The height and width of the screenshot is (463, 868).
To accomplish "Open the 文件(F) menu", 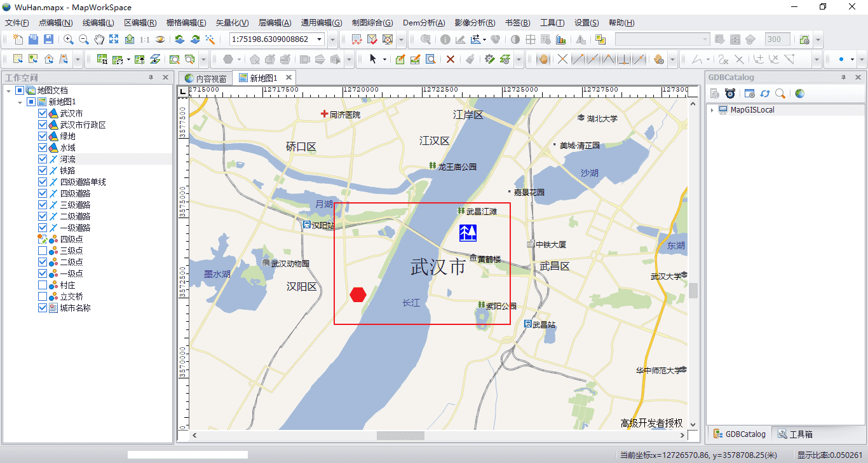I will (x=17, y=23).
